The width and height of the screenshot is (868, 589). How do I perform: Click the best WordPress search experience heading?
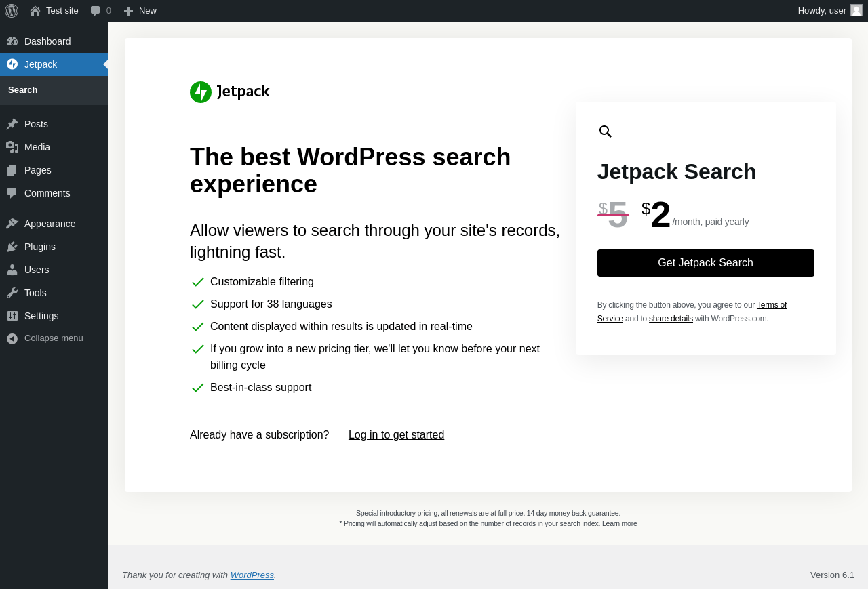(x=351, y=171)
